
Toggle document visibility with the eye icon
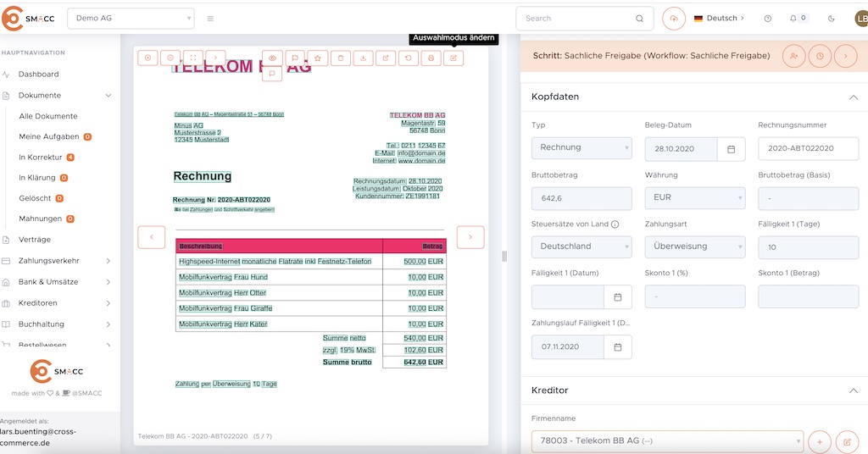pos(273,58)
